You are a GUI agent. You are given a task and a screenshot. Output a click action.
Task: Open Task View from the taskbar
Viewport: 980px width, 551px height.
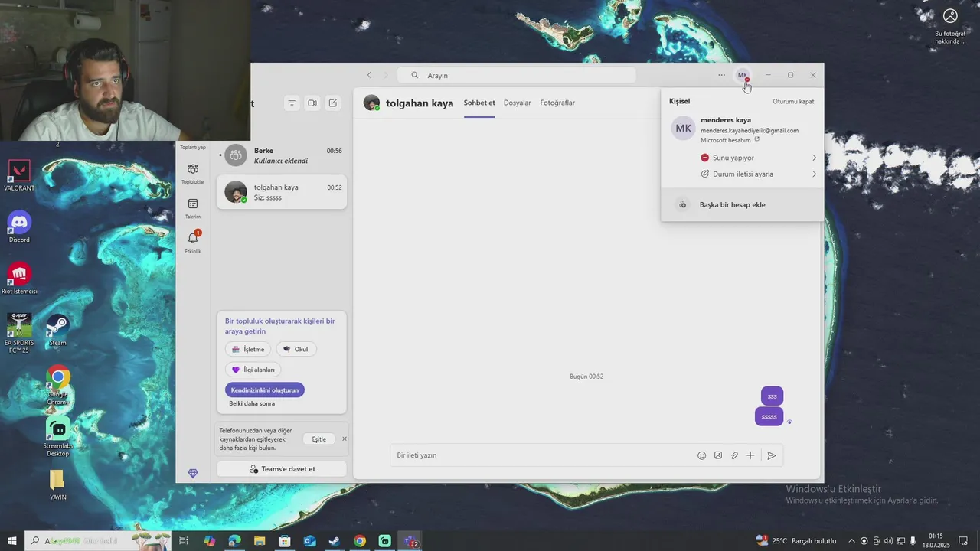point(184,541)
